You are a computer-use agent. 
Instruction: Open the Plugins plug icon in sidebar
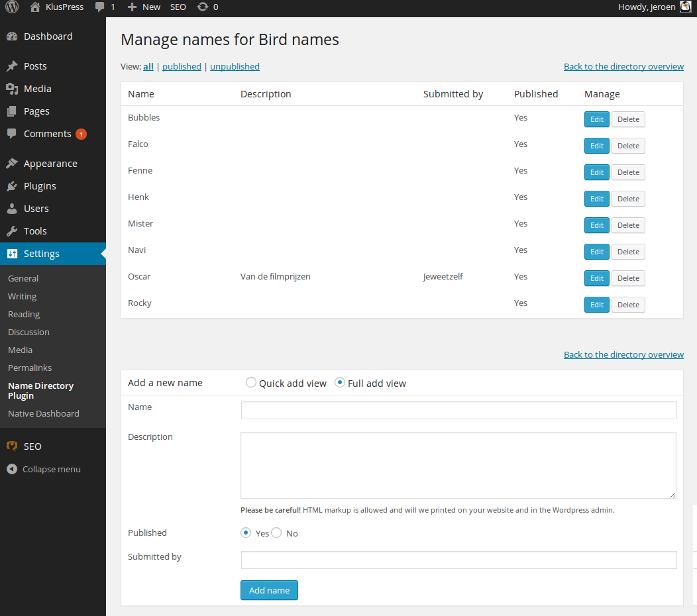point(12,186)
